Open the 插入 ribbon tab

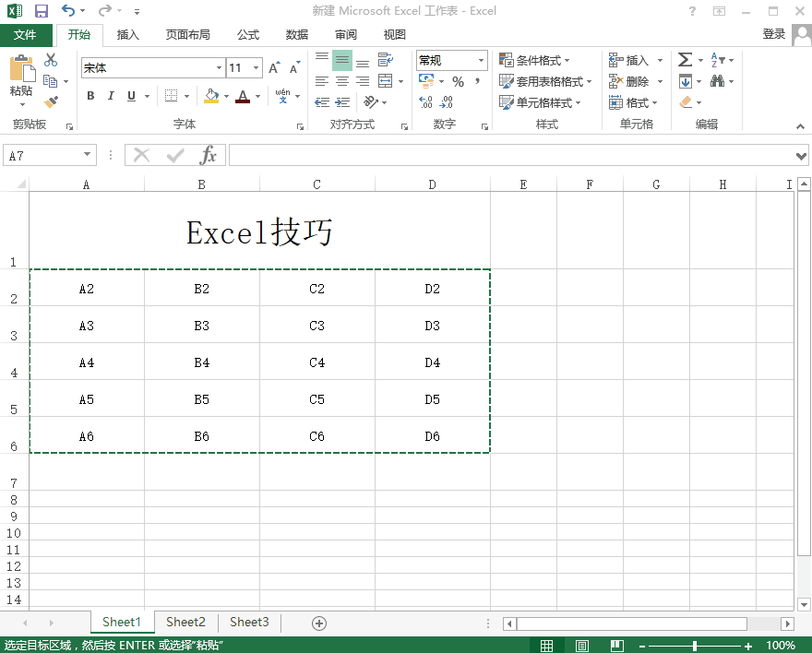[128, 35]
